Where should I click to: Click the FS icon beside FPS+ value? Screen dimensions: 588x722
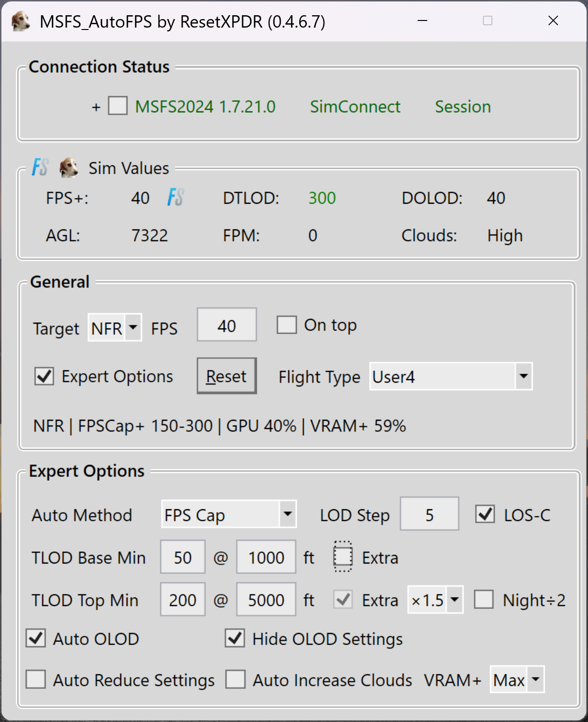pyautogui.click(x=176, y=197)
